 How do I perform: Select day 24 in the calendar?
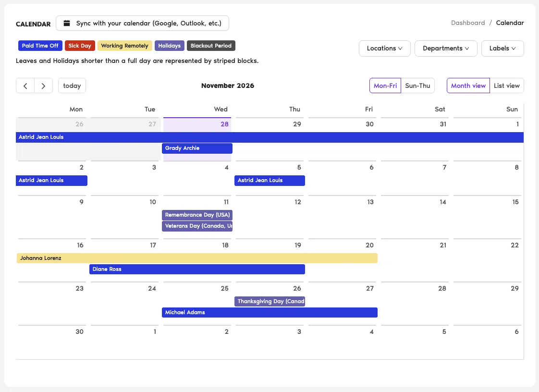click(x=152, y=289)
